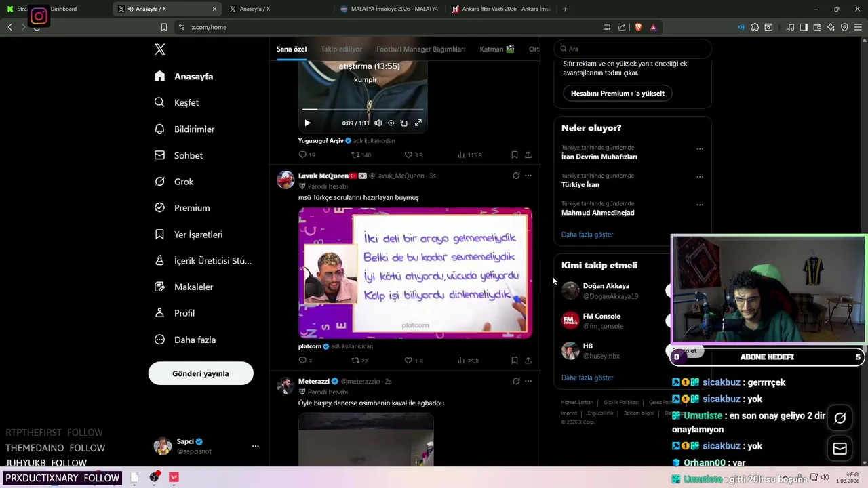The height and width of the screenshot is (488, 868).
Task: Open more options on Lavuk McQueen post
Action: click(x=528, y=176)
